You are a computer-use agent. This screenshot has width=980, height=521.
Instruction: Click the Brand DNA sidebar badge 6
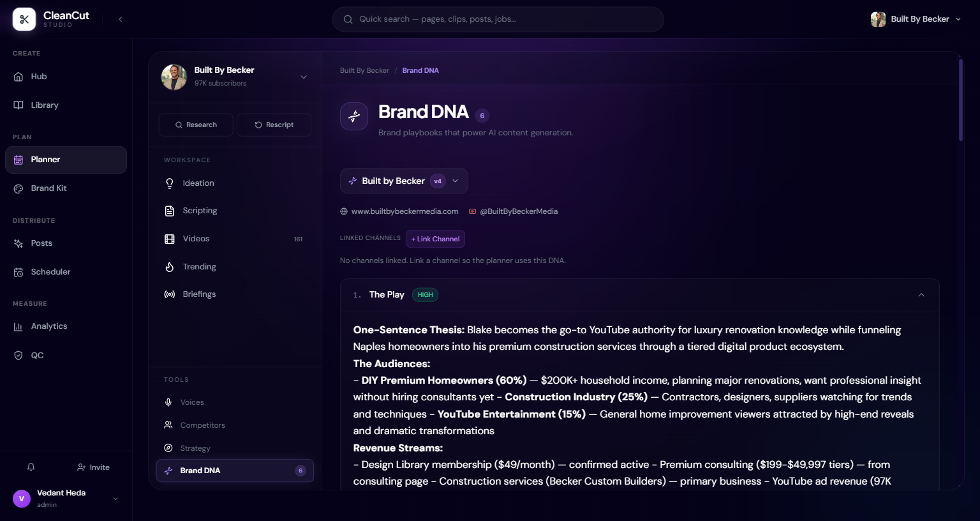301,471
